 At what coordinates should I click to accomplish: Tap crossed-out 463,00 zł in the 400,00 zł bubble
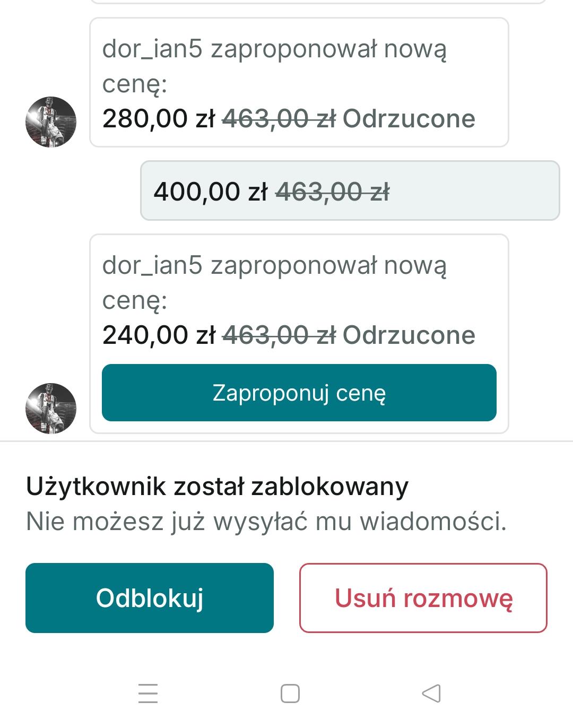point(333,191)
